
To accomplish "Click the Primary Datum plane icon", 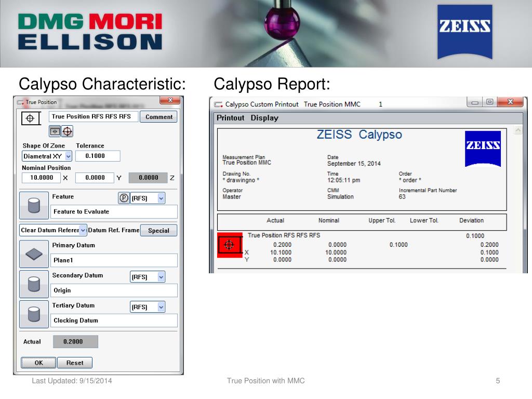I will coord(34,254).
